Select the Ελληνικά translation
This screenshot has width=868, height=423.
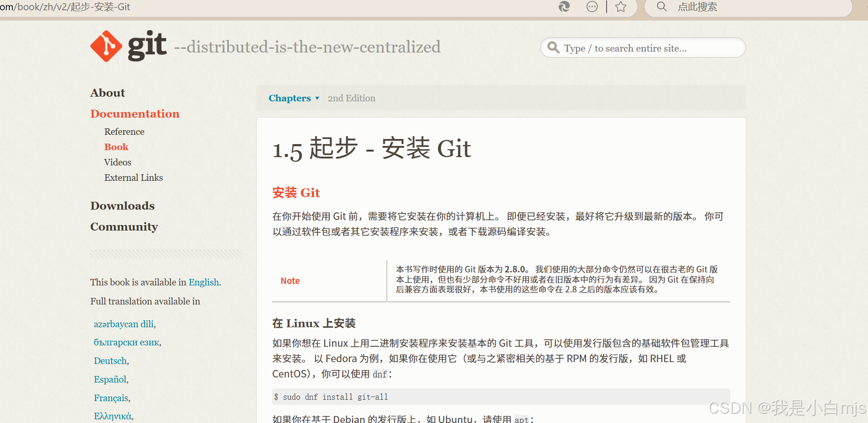[113, 416]
